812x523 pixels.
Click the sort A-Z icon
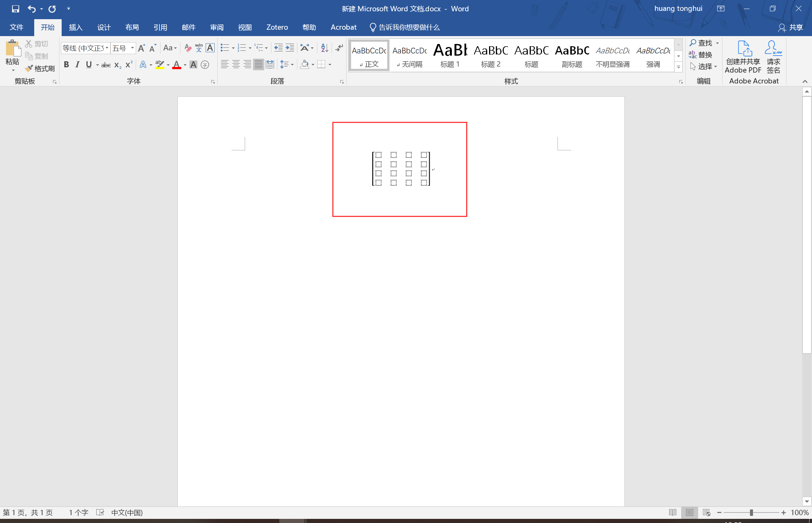324,48
